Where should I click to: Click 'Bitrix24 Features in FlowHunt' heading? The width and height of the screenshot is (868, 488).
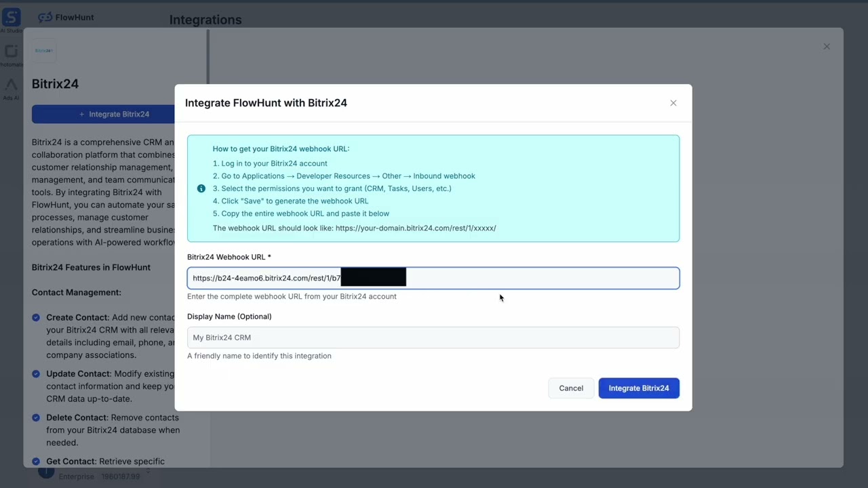tap(91, 267)
